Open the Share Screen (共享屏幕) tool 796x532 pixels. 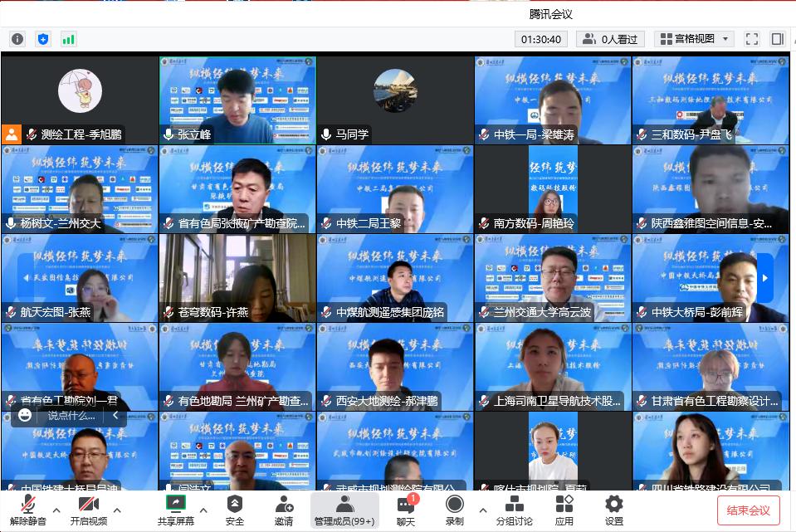tap(175, 510)
